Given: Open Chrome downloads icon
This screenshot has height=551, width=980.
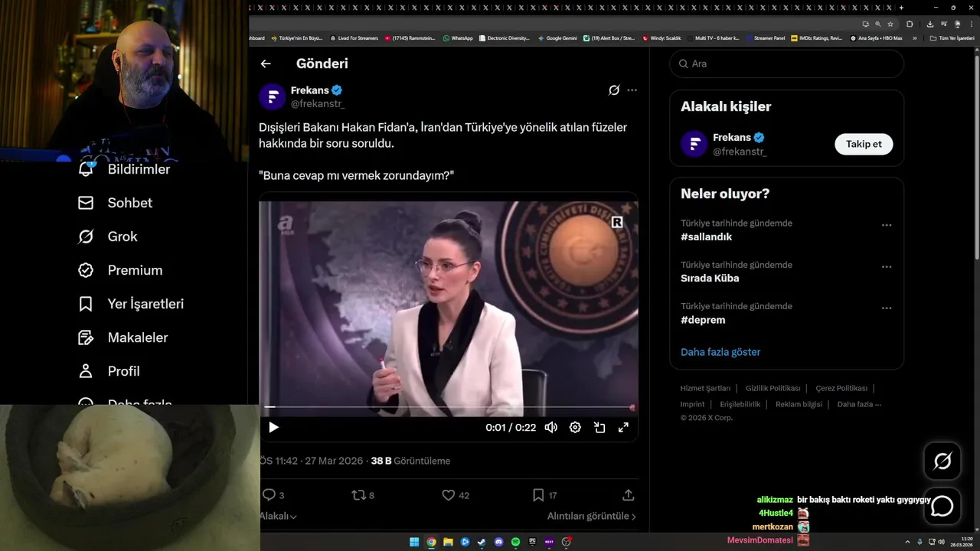Looking at the screenshot, I should [x=930, y=24].
